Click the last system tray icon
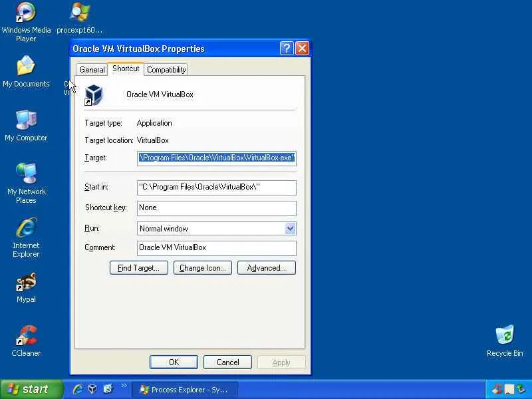 520,389
